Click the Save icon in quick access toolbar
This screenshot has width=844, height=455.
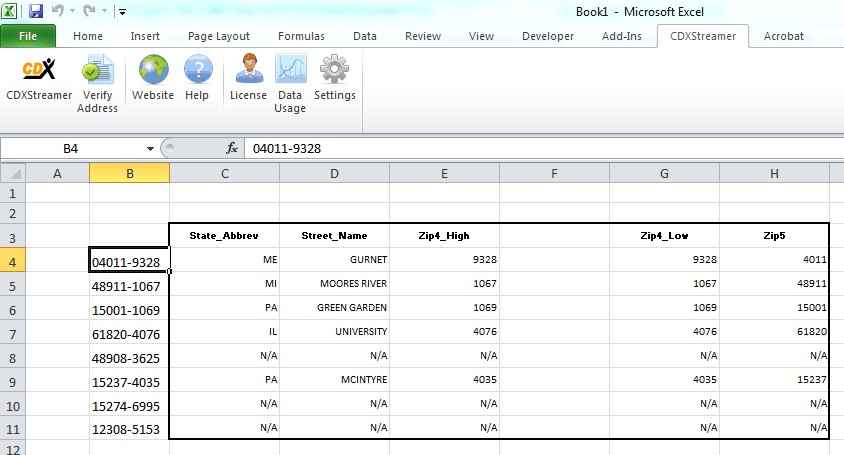[36, 11]
